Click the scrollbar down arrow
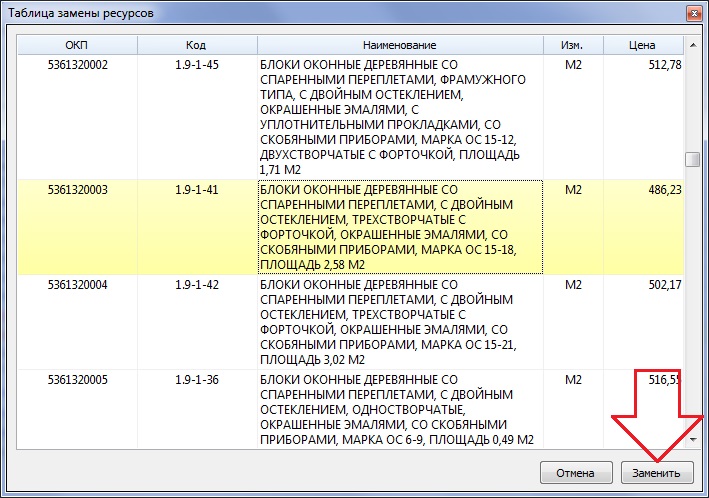 (x=693, y=439)
